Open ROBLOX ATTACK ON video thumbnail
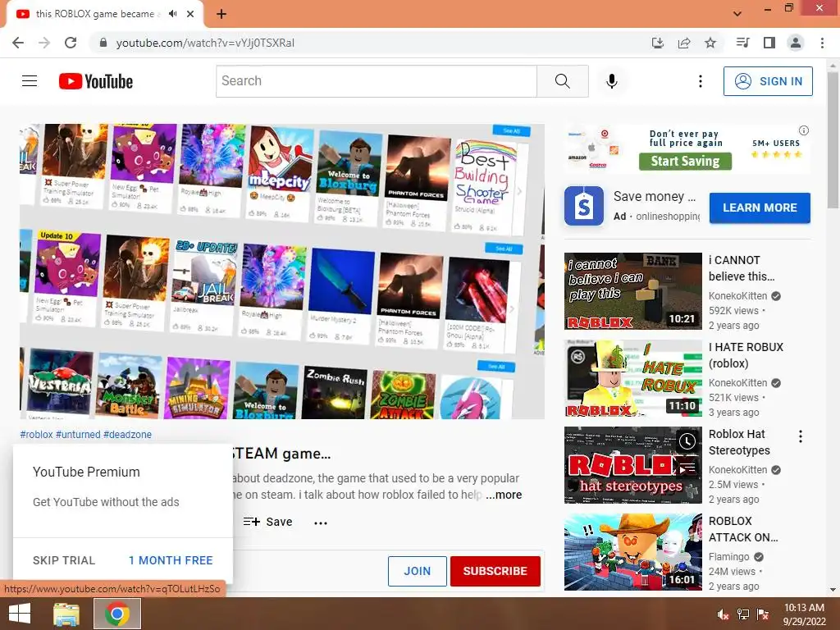Viewport: 840px width, 630px height. tap(633, 552)
